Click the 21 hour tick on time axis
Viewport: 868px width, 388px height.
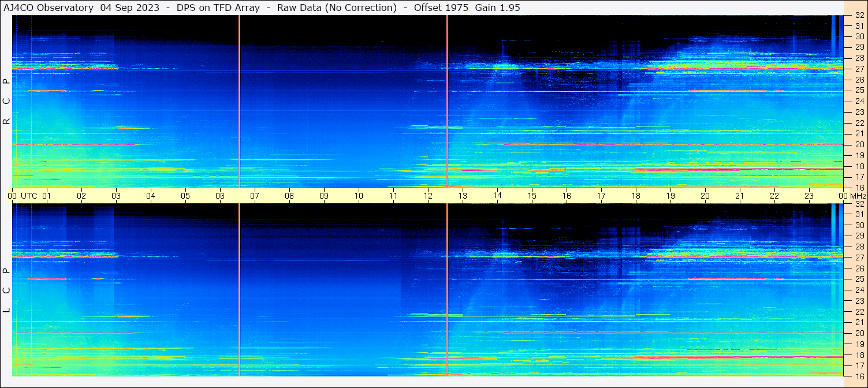click(x=740, y=196)
